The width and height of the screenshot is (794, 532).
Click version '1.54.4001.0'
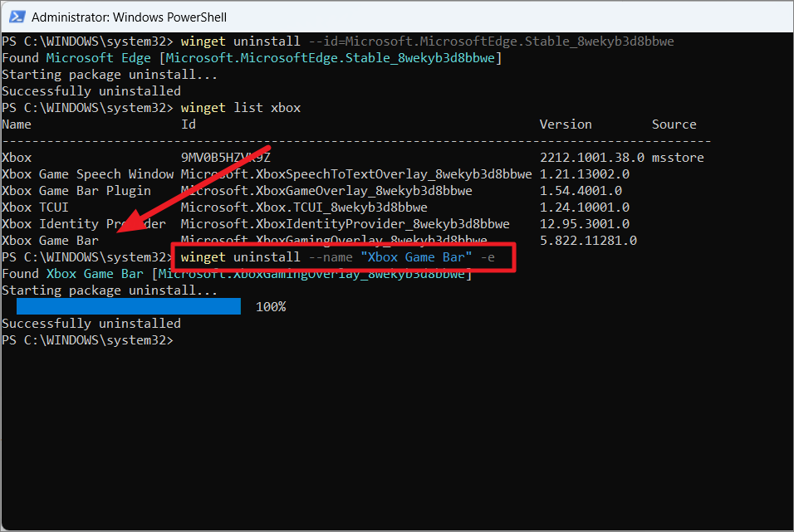pos(581,191)
